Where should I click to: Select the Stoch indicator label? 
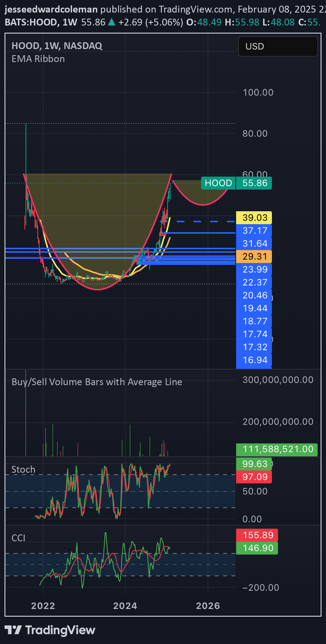coord(23,470)
